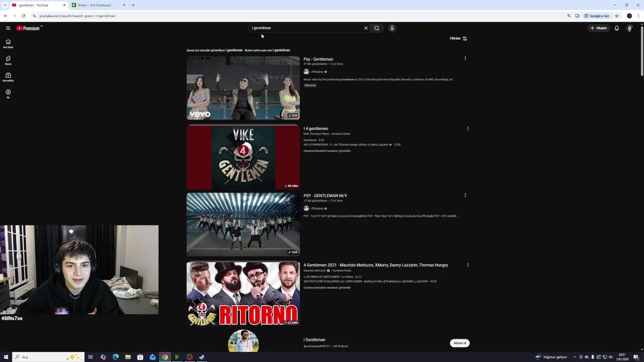The width and height of the screenshot is (644, 362).
Task: Click Chrome icon in taskbar
Action: (165, 357)
